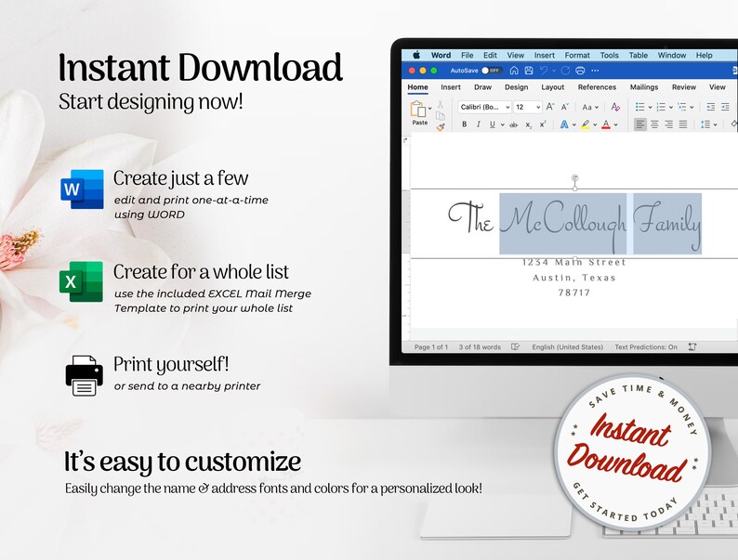The image size is (738, 560).
Task: Click the Subscript x₂ icon
Action: [529, 124]
